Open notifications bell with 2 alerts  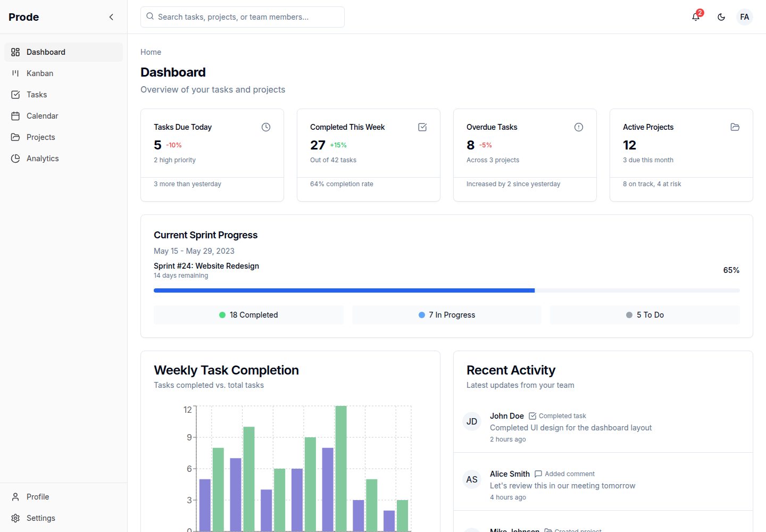[696, 17]
